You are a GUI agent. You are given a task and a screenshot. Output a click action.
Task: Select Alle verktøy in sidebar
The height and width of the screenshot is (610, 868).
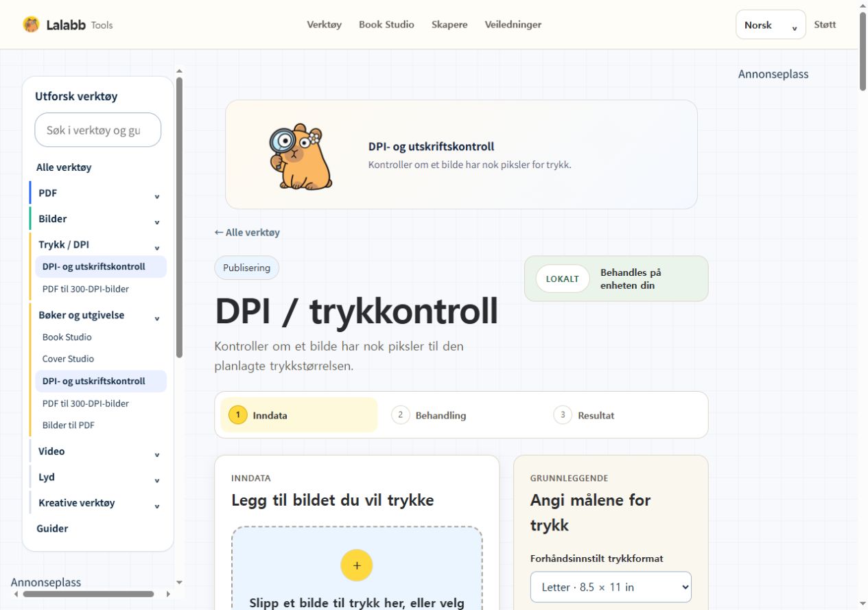point(64,167)
